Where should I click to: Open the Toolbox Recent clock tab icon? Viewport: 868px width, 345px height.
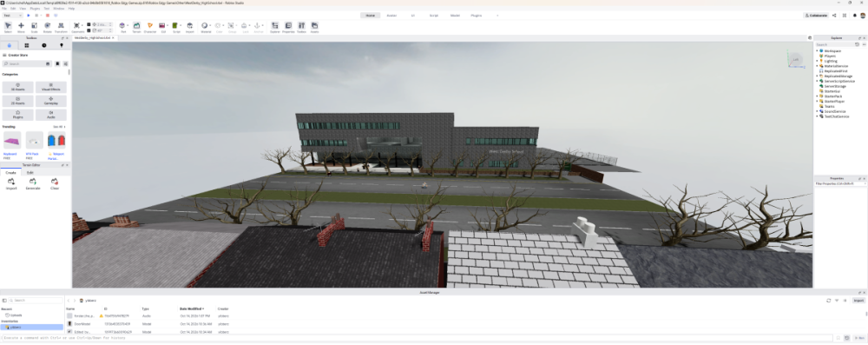pos(44,45)
